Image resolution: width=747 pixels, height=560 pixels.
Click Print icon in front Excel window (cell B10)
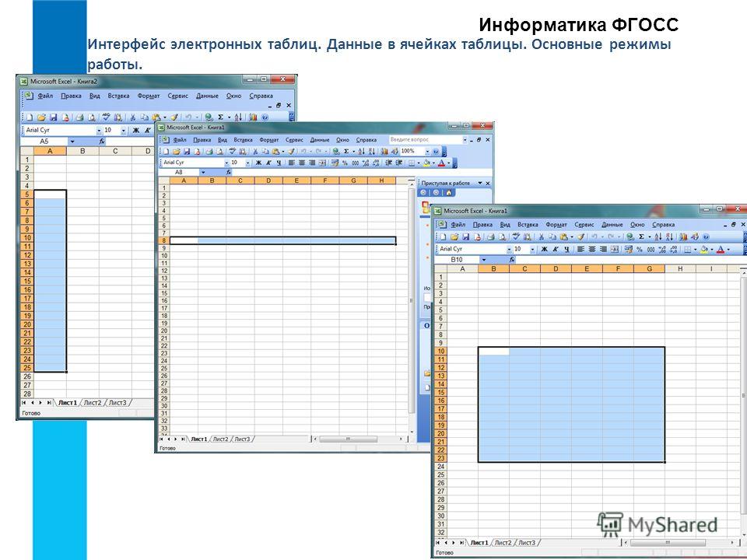tap(491, 236)
